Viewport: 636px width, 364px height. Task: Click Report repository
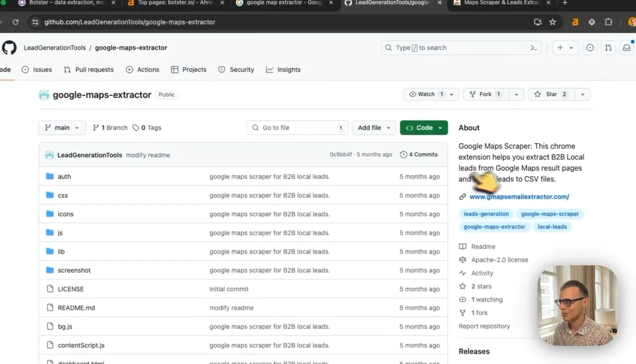click(x=484, y=327)
